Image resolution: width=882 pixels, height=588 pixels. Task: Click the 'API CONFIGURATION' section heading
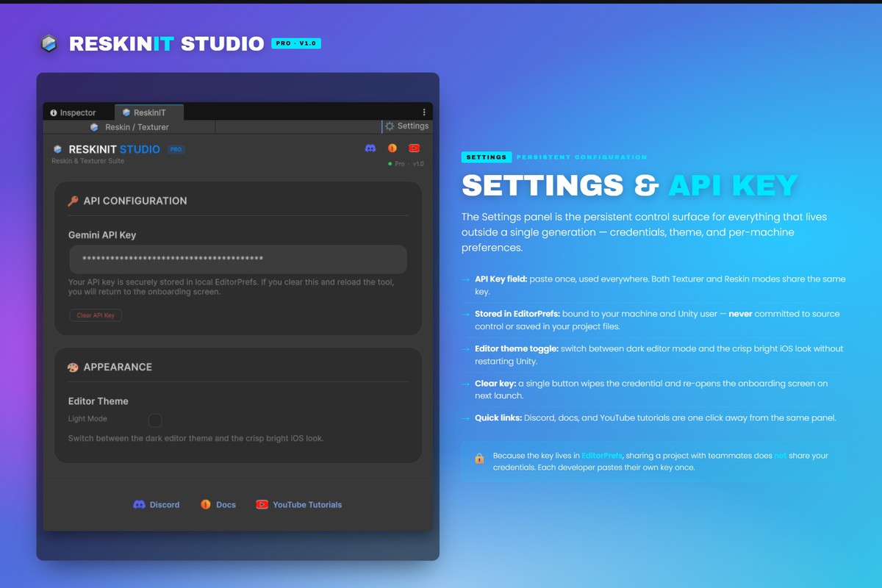(x=135, y=201)
